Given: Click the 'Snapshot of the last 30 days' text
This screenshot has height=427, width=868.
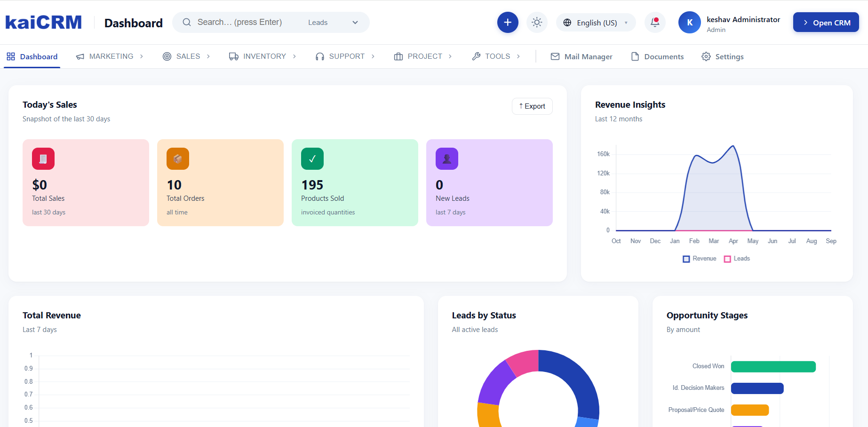Looking at the screenshot, I should (66, 119).
